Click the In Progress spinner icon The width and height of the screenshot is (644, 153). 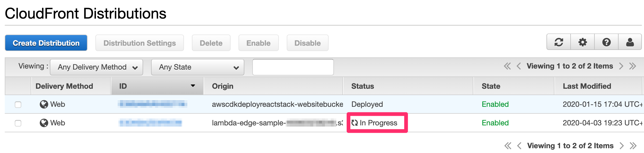pos(354,123)
